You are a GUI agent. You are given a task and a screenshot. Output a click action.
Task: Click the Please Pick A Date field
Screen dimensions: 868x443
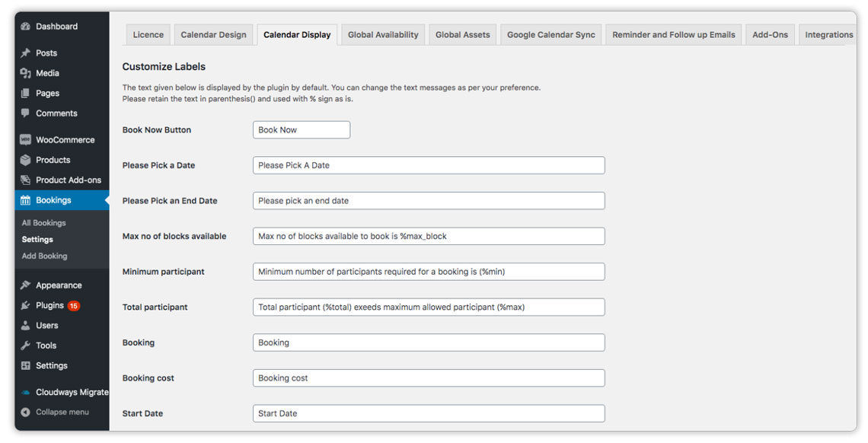click(x=429, y=165)
